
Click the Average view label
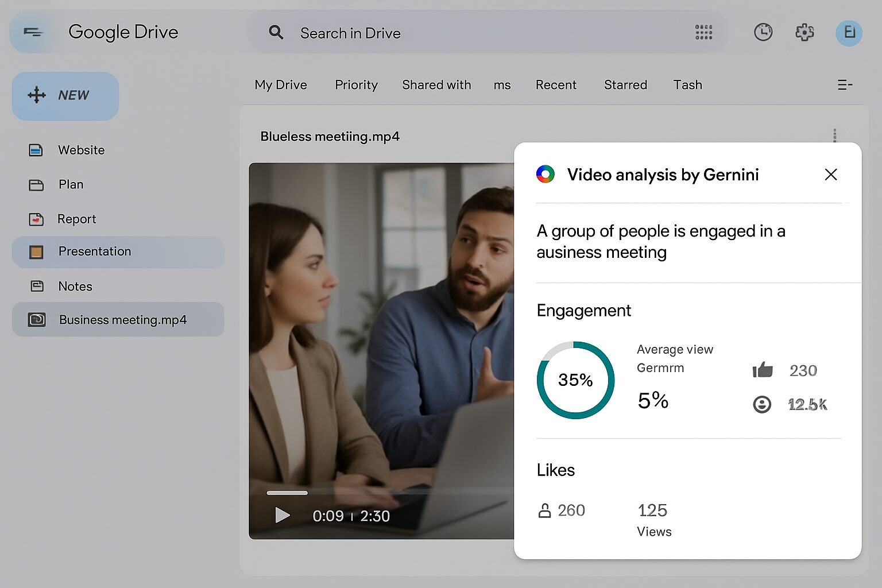pos(675,349)
